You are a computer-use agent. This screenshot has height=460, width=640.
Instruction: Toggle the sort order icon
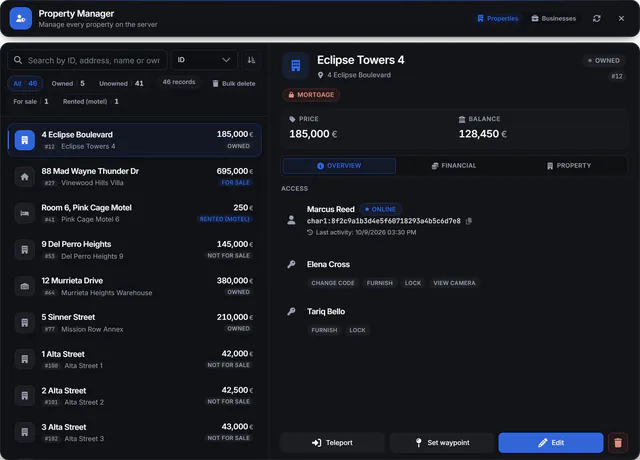(x=251, y=60)
